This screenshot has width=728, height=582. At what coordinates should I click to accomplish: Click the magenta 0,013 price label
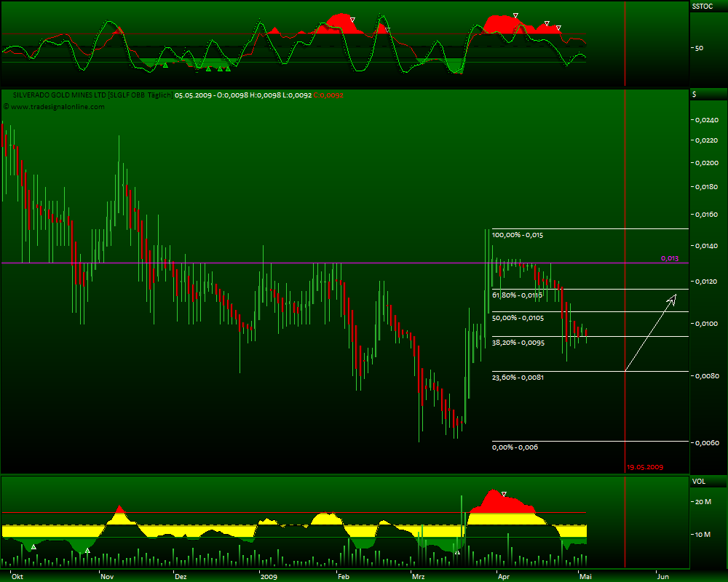click(x=669, y=258)
